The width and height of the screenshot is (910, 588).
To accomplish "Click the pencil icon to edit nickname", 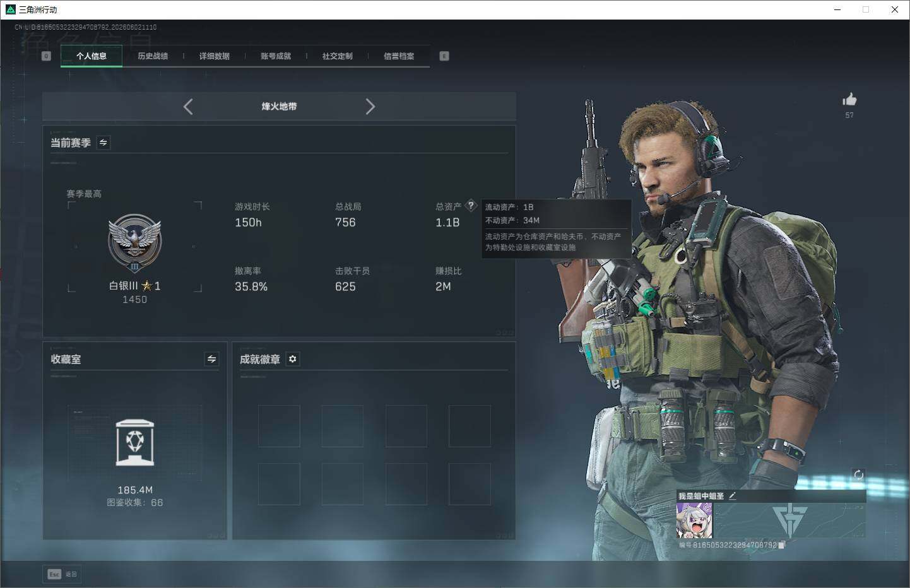I will coord(733,496).
